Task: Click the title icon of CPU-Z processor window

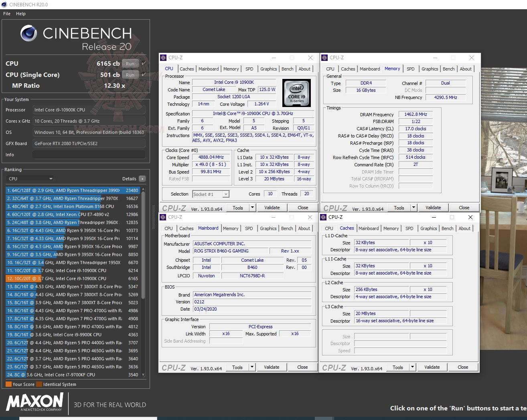Action: [163, 58]
